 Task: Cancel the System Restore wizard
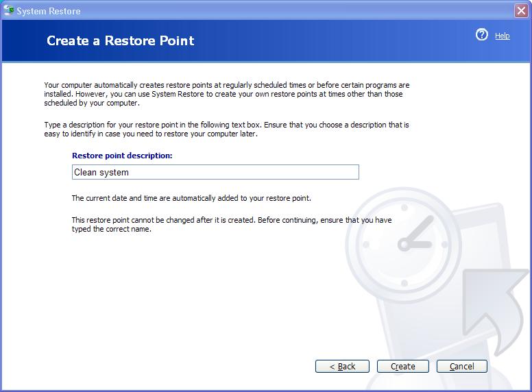[x=462, y=366]
